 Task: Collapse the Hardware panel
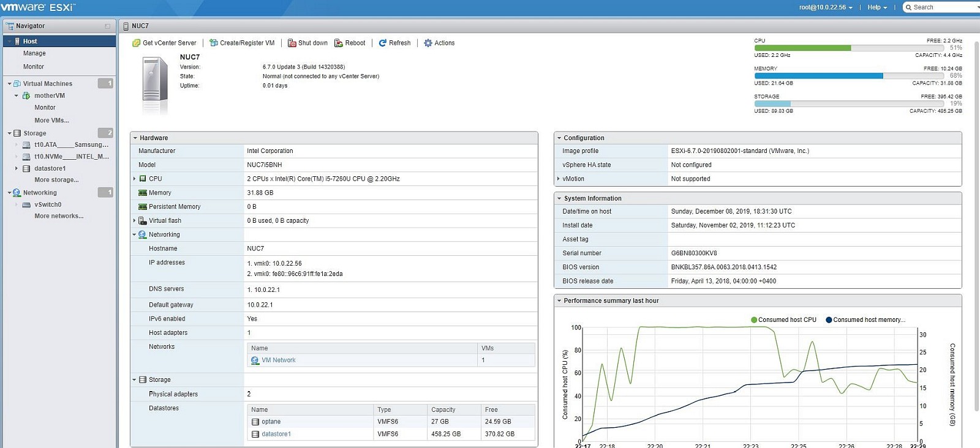coord(135,138)
